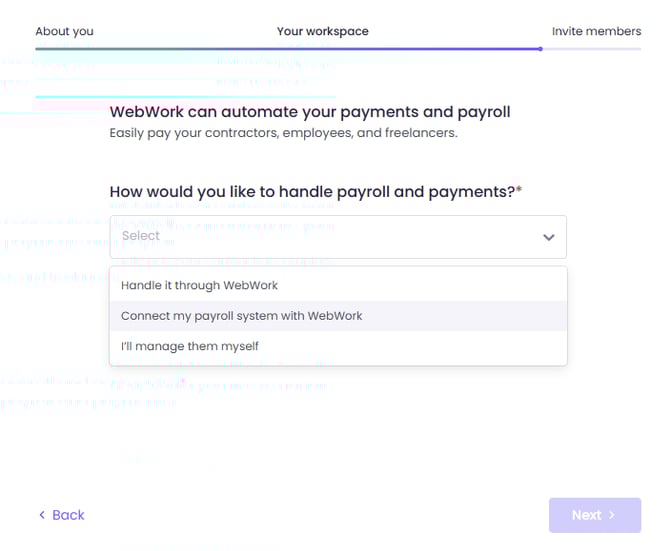Screen dimensions: 670x551
Task: Click the right chevron on the Next button
Action: pos(612,515)
